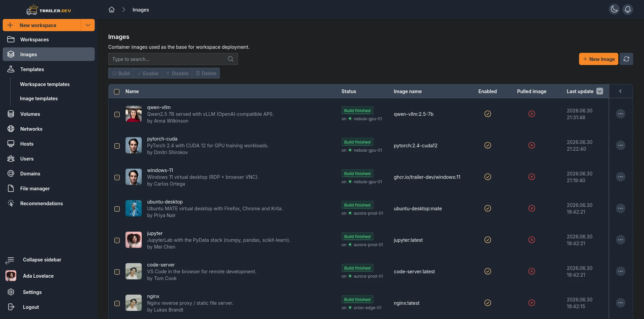This screenshot has width=644, height=319.
Task: Click the Enable toolbar button
Action: point(147,73)
